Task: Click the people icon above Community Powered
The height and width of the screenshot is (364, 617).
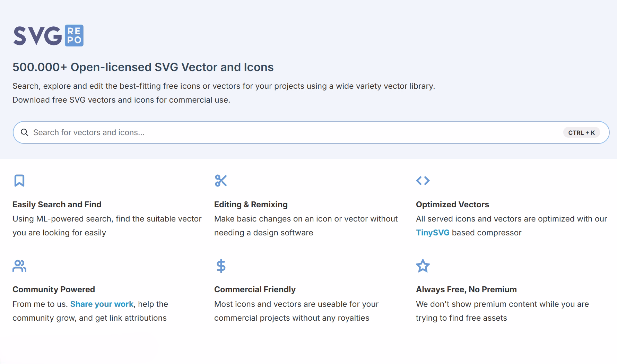Action: coord(19,266)
